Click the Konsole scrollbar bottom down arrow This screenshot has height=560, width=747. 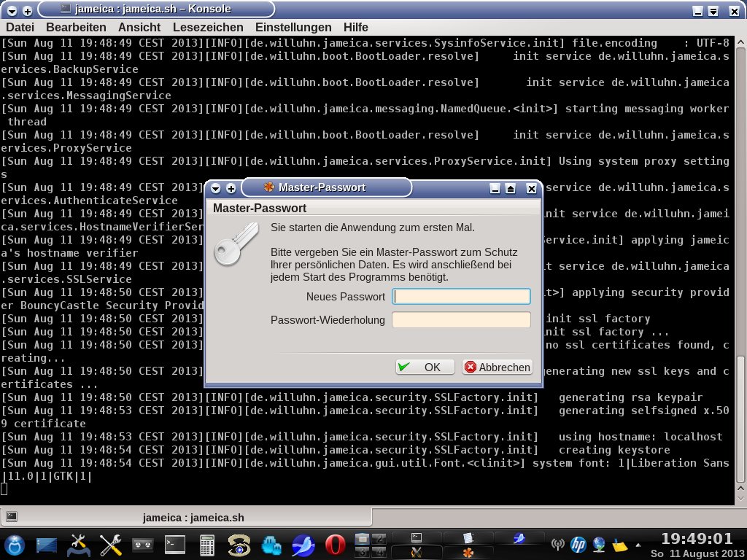741,499
